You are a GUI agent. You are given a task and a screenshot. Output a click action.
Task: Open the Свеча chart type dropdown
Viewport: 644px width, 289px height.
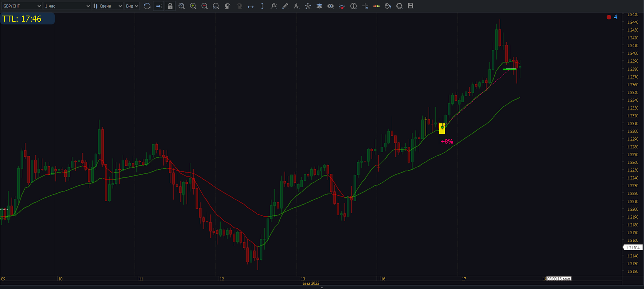pos(107,6)
